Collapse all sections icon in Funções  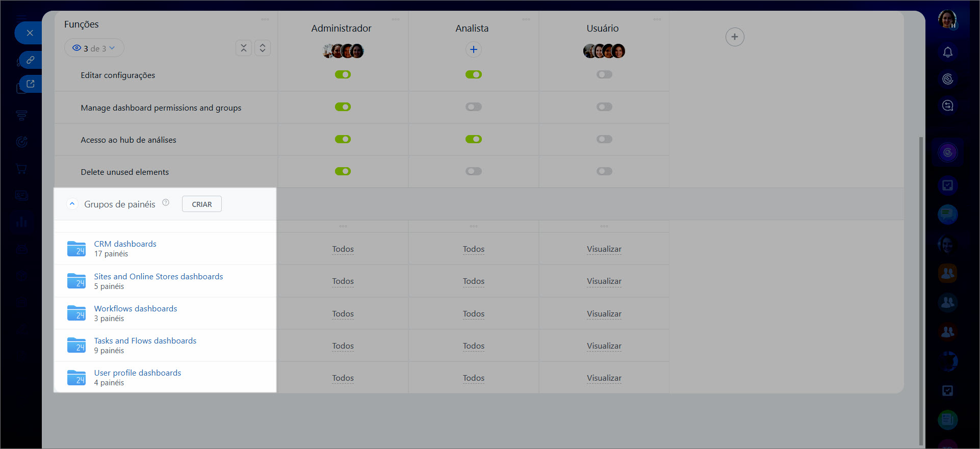coord(244,48)
